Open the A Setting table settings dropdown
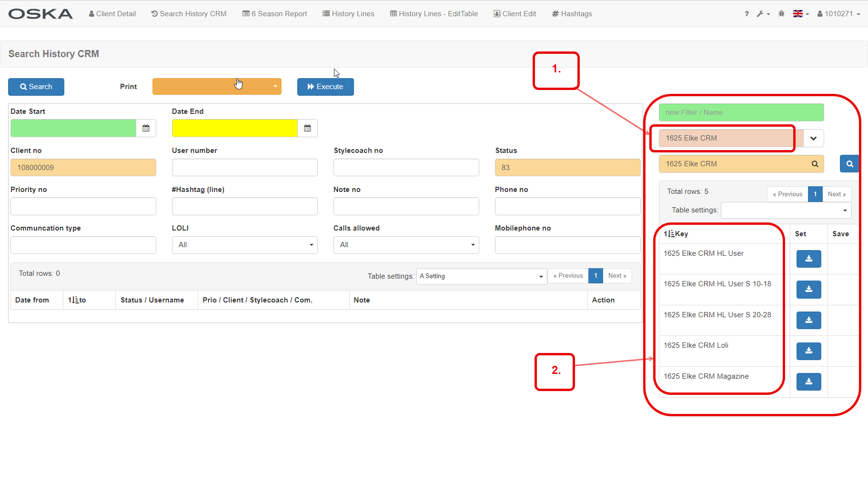Screen dimensions: 868x483 click(482, 276)
